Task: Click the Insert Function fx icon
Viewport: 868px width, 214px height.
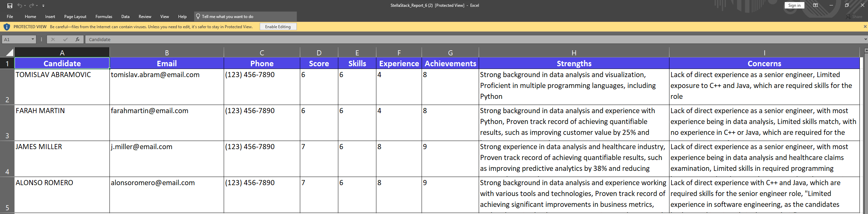Action: [x=78, y=39]
